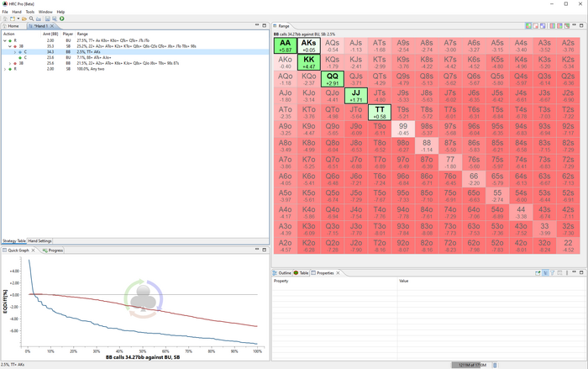Select the red-white range view mode icon
Screen dimensions: 588x369
point(536,26)
